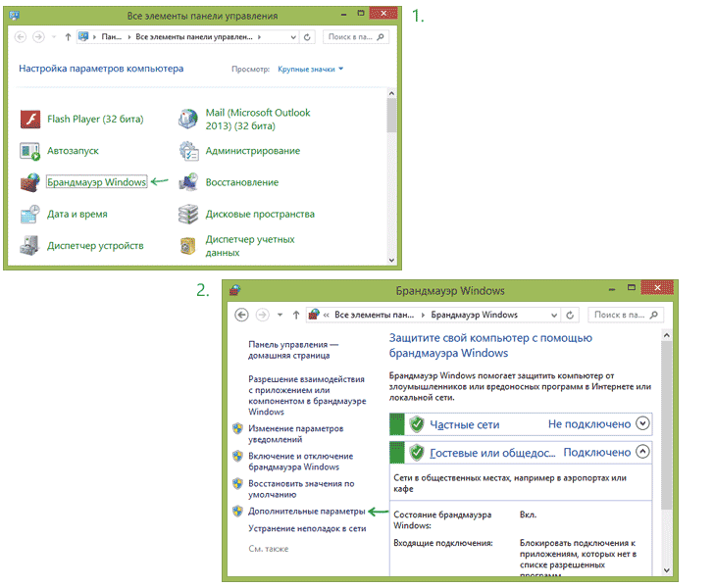Open recent locations dropdown in Брандмауэр window
This screenshot has width=714, height=588.
280,315
